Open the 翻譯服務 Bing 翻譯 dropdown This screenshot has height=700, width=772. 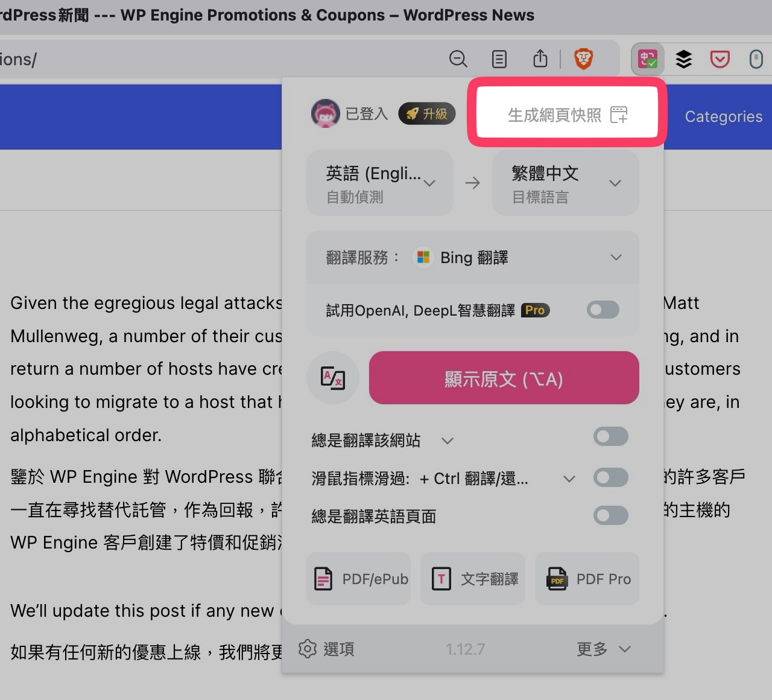[x=473, y=258]
